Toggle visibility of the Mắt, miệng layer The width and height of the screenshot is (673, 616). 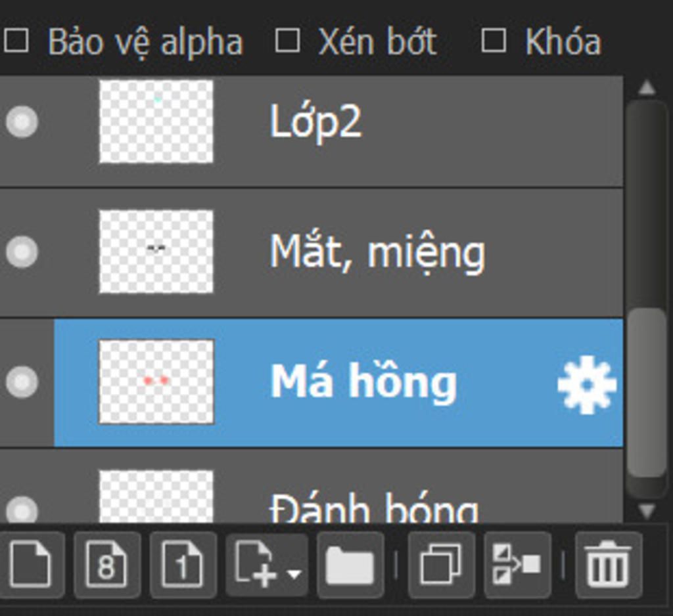[x=22, y=252]
